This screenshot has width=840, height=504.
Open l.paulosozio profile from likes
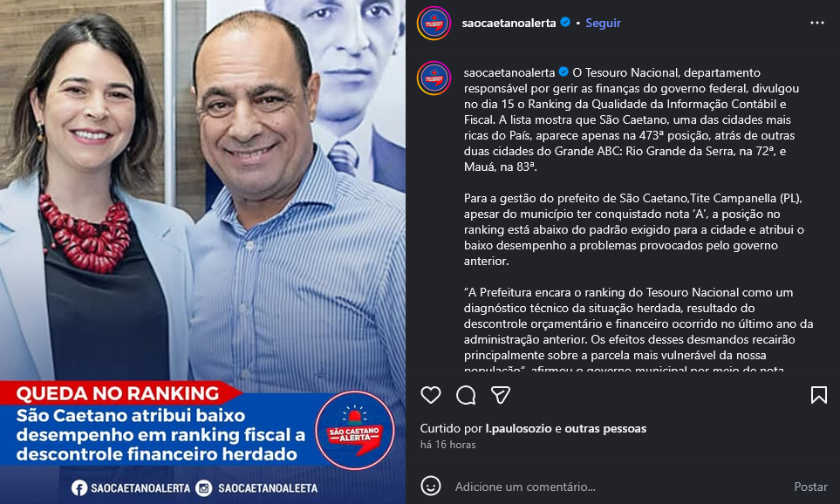point(518,428)
